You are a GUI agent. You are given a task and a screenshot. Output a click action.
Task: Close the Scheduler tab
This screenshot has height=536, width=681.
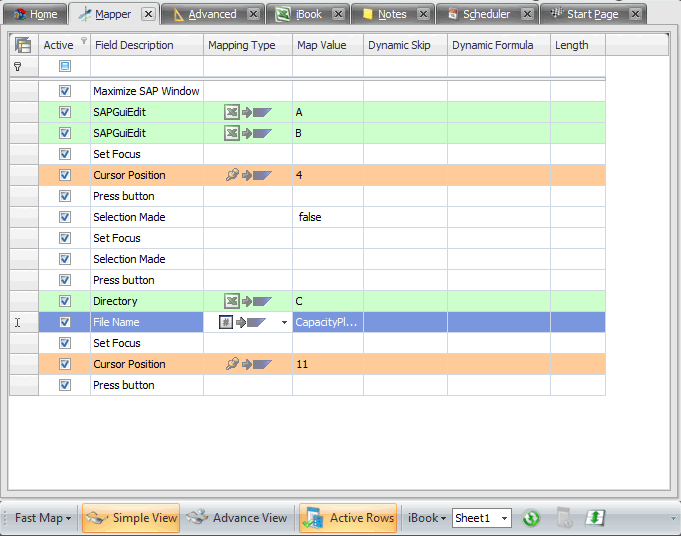coord(527,14)
